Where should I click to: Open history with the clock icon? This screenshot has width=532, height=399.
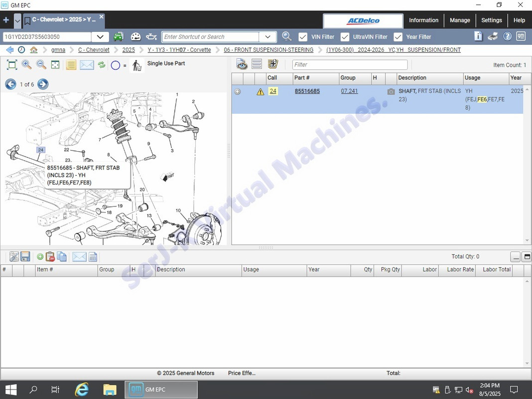pos(21,50)
